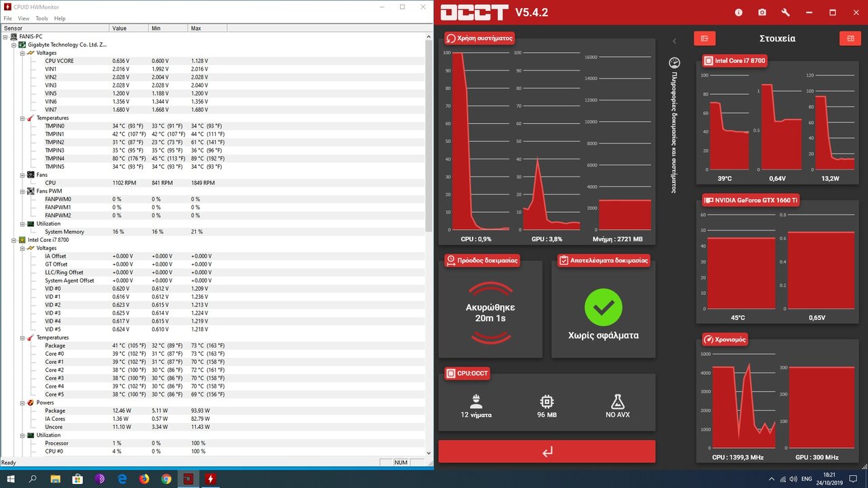Open the View menu in HWMonitor
This screenshot has height=488, width=868.
24,18
